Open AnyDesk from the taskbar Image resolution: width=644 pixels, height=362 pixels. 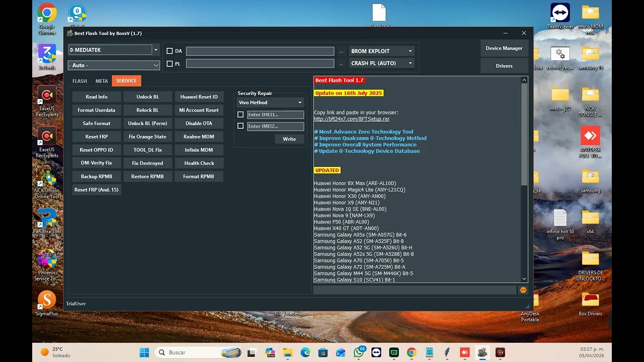[465, 352]
